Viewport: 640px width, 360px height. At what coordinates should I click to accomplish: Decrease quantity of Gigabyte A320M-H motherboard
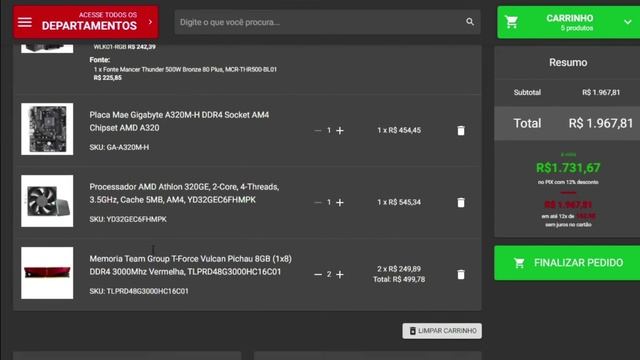click(318, 131)
